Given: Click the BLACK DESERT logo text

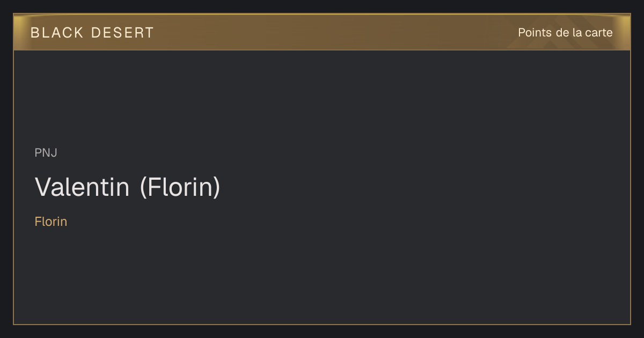Looking at the screenshot, I should 92,33.
